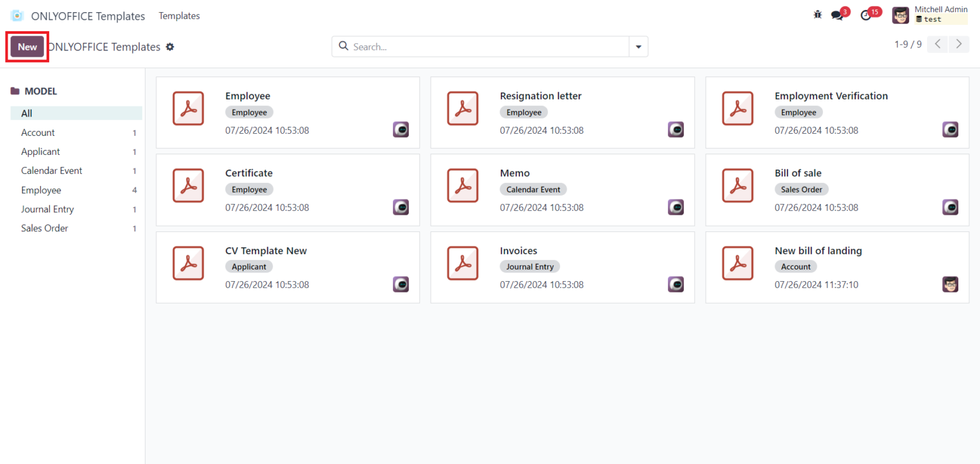Click the Certificate PDF icon
Image resolution: width=980 pixels, height=464 pixels.
coord(188,185)
